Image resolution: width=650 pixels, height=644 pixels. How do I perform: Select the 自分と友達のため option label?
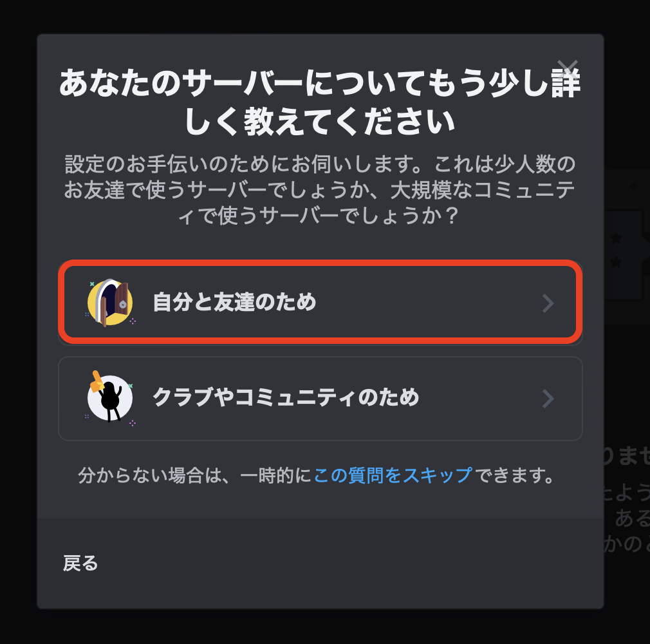pos(235,302)
